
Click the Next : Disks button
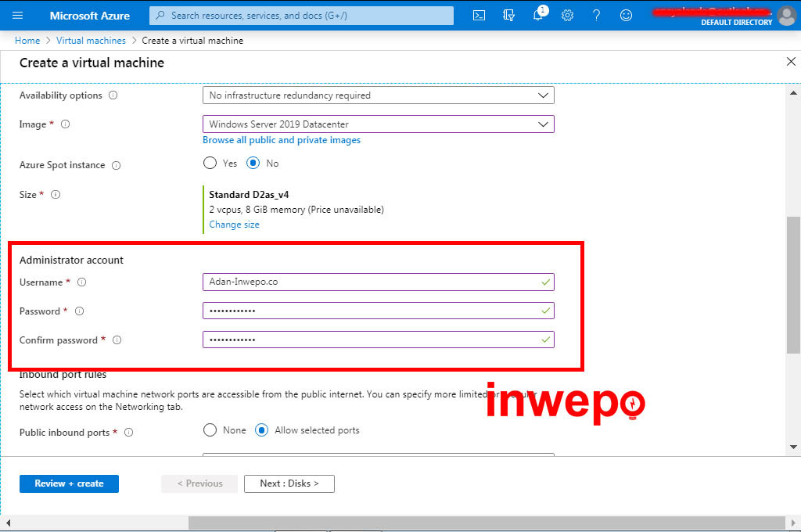point(289,483)
